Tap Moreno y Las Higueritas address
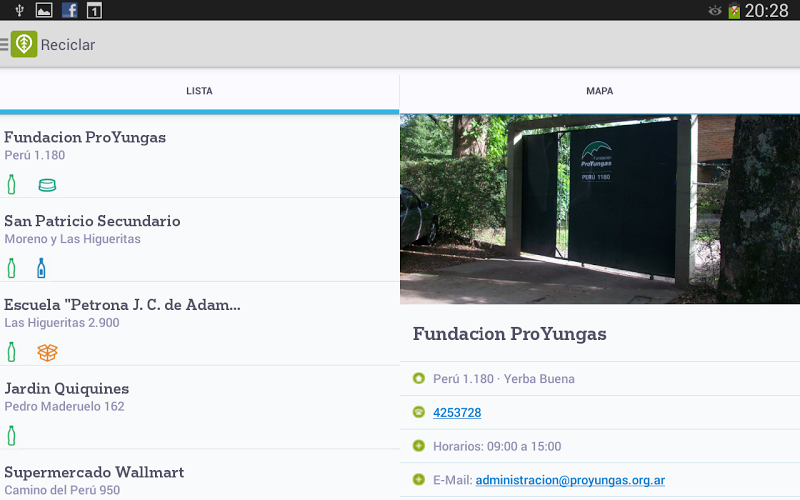Image resolution: width=800 pixels, height=500 pixels. [x=72, y=239]
